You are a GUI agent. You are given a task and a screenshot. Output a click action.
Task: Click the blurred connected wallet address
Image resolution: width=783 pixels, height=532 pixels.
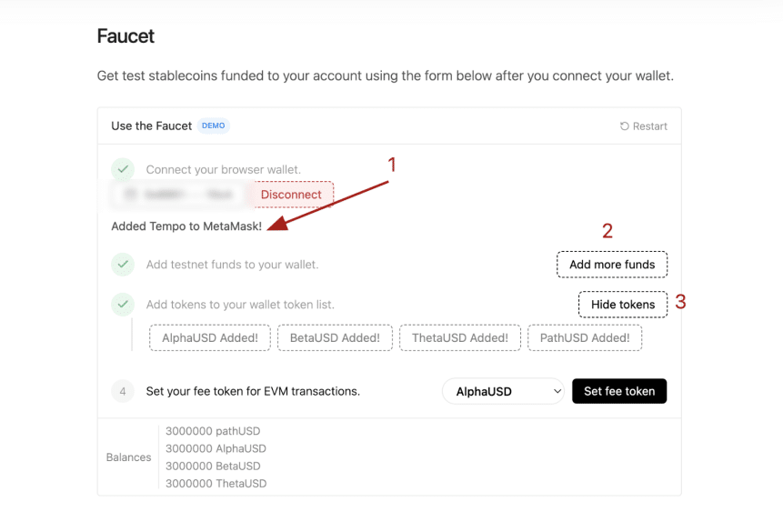coord(178,195)
